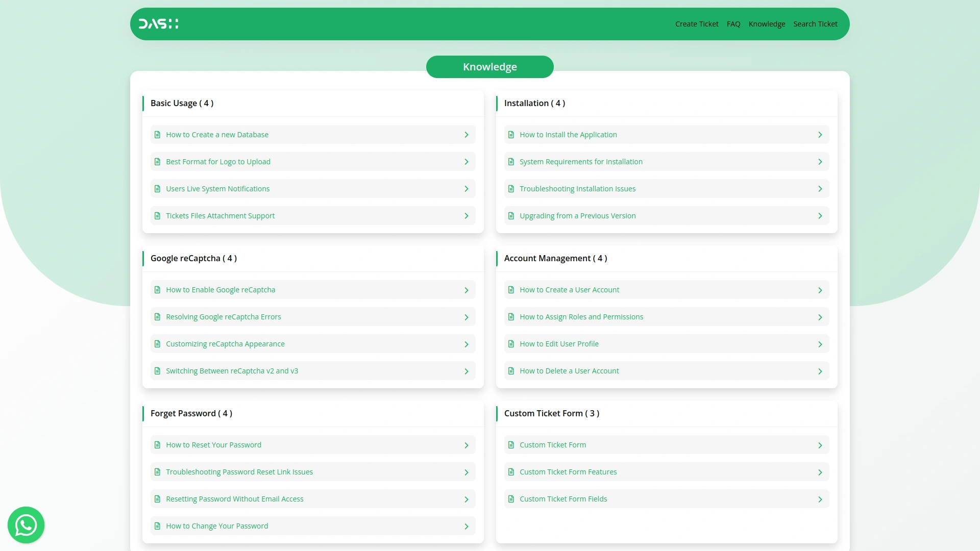Click document icon beside How to Create a new Database
Image resolution: width=980 pixels, height=551 pixels.
point(157,135)
